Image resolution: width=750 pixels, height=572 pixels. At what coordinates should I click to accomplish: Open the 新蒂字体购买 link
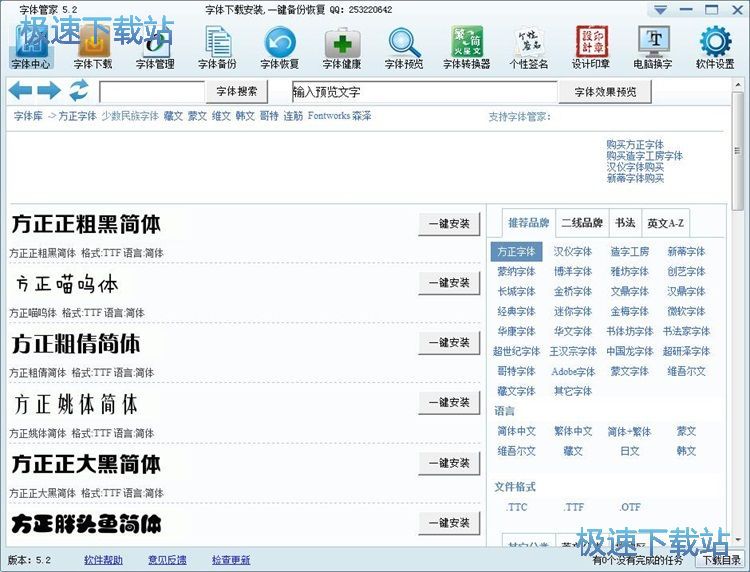pos(635,178)
